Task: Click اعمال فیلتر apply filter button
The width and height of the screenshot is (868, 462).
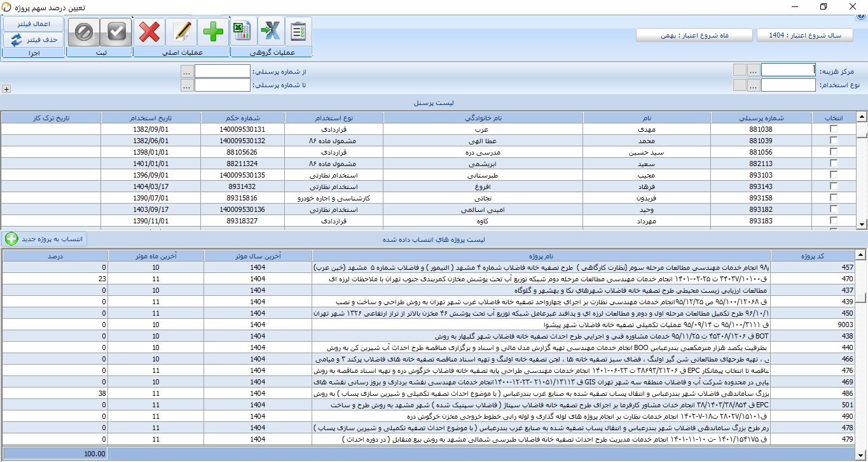Action: pos(34,24)
